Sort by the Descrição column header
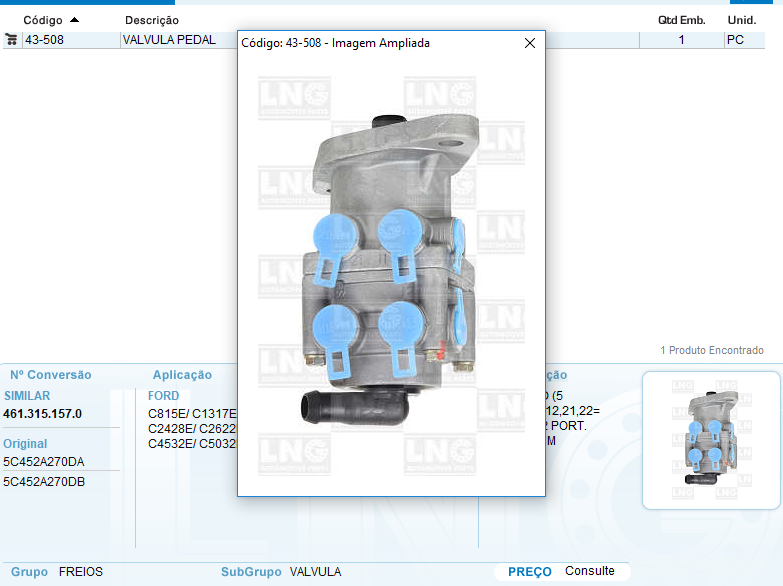 click(152, 20)
